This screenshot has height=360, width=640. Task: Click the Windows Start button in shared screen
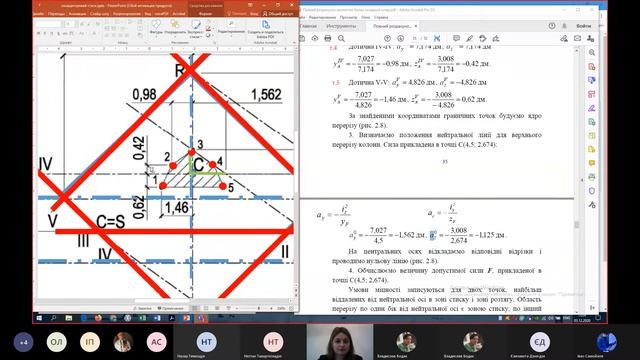[39, 318]
